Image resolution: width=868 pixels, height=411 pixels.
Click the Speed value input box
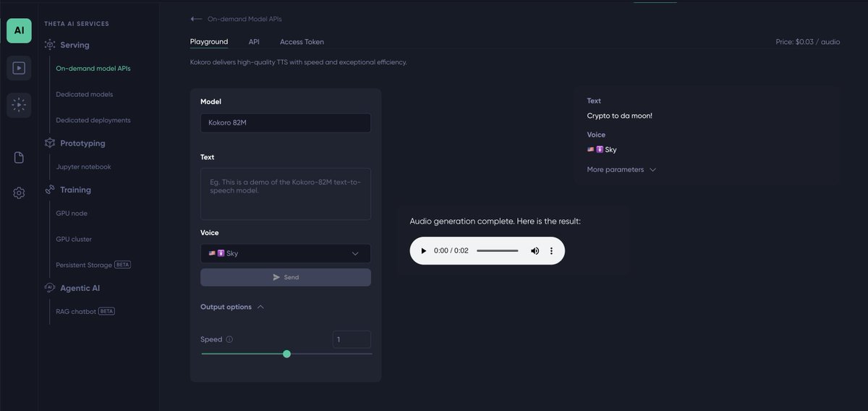[x=352, y=339]
